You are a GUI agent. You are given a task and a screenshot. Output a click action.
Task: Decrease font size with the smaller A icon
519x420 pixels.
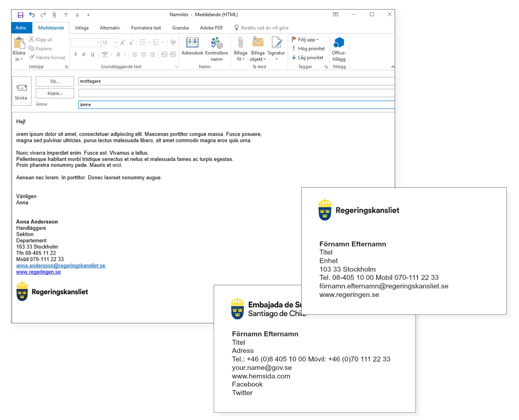[131, 42]
